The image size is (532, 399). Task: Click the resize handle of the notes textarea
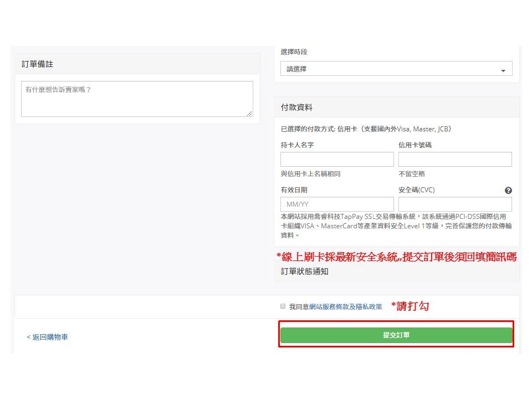click(x=249, y=113)
